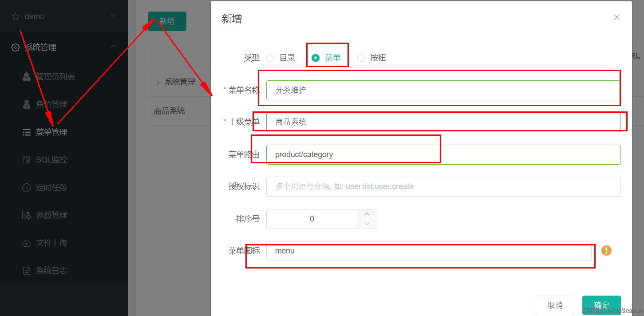Collapse the 系统管理 sidebar section
The height and width of the screenshot is (316, 644).
pyautogui.click(x=113, y=47)
